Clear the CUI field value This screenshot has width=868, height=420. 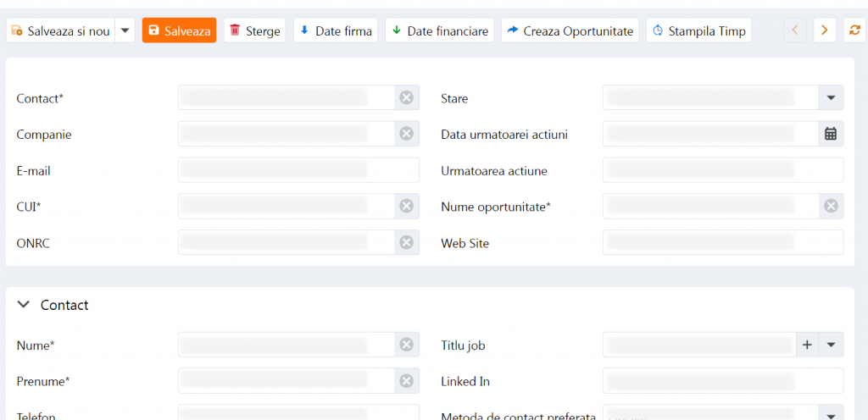click(x=406, y=206)
